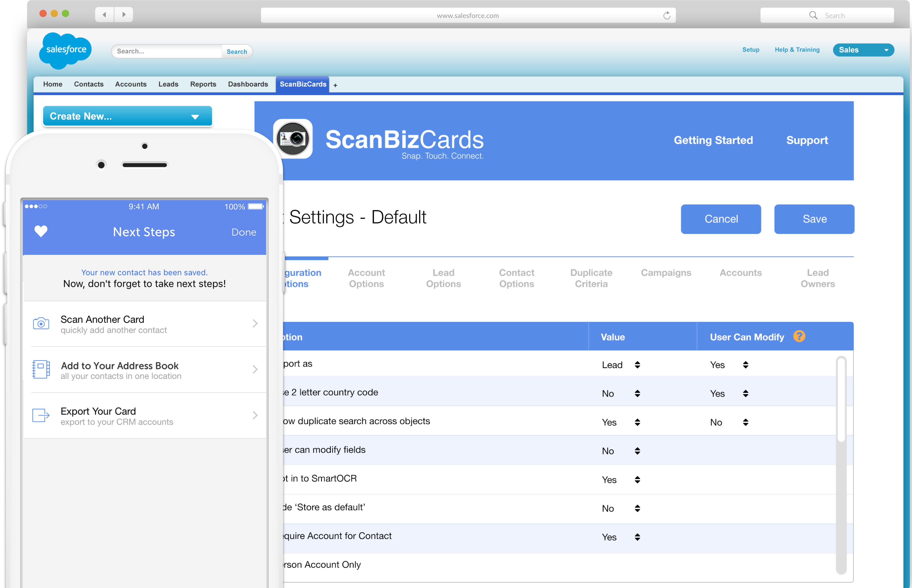Open the Setup link
Viewport: 912px width, 588px height.
[x=751, y=50]
